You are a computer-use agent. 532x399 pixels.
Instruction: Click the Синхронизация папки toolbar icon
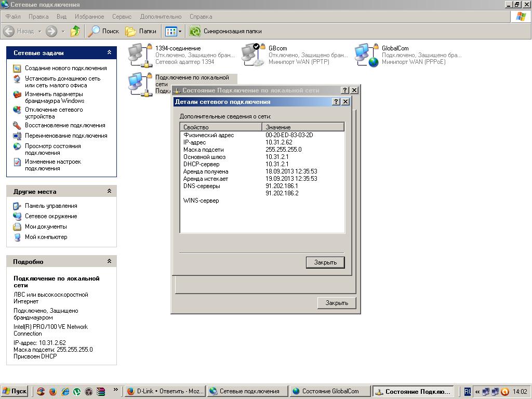tap(195, 31)
